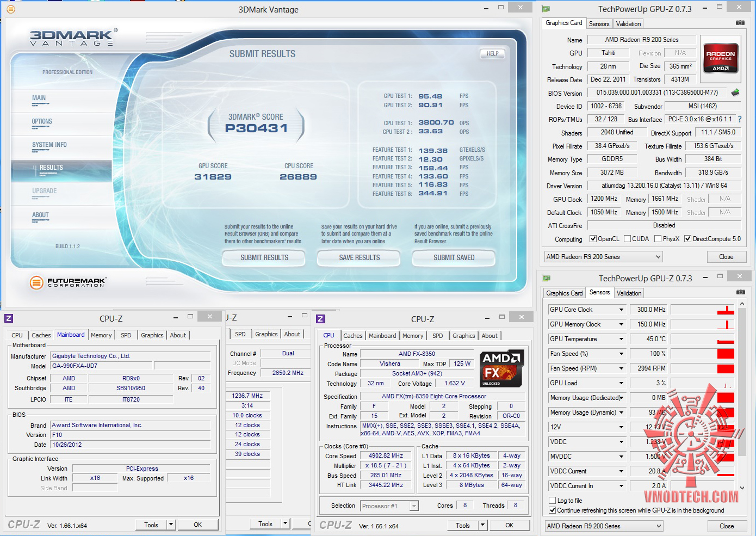Click the Save Results button

pyautogui.click(x=359, y=257)
